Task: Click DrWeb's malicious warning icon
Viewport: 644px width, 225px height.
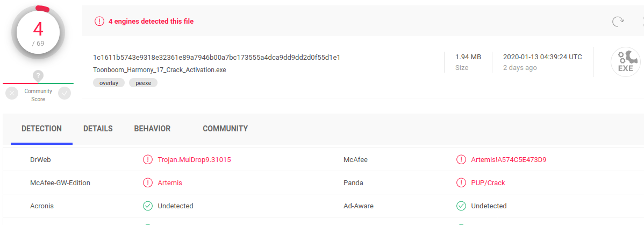Action: coord(147,160)
